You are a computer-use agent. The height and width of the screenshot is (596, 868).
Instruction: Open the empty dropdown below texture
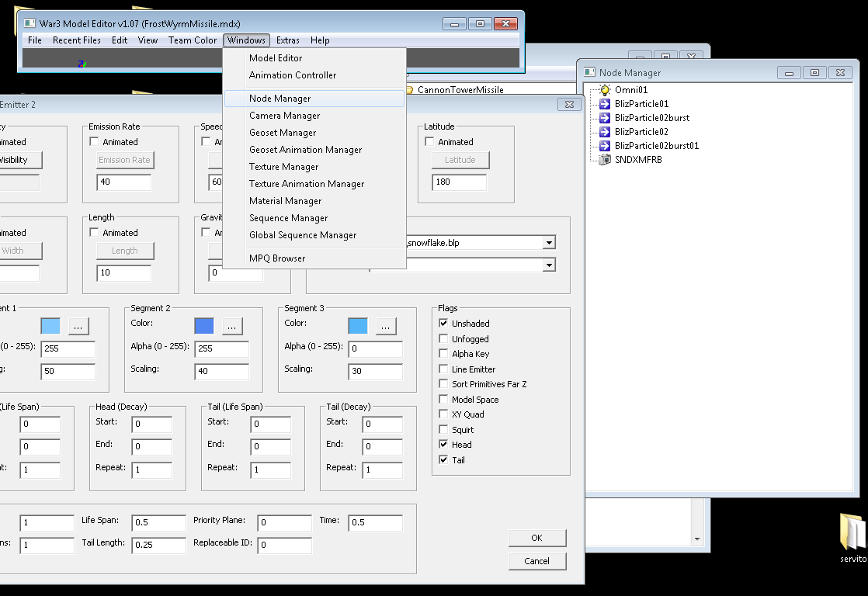click(549, 265)
